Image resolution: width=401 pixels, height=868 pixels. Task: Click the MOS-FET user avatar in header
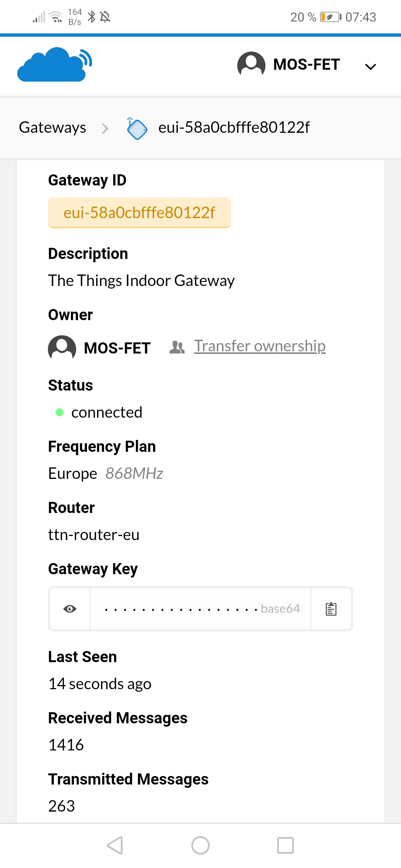[251, 65]
